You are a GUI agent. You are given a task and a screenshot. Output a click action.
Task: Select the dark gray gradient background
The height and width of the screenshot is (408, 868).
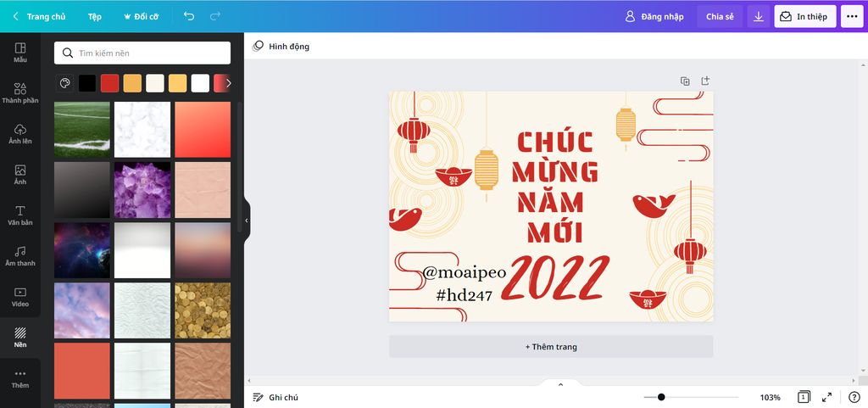click(x=82, y=190)
